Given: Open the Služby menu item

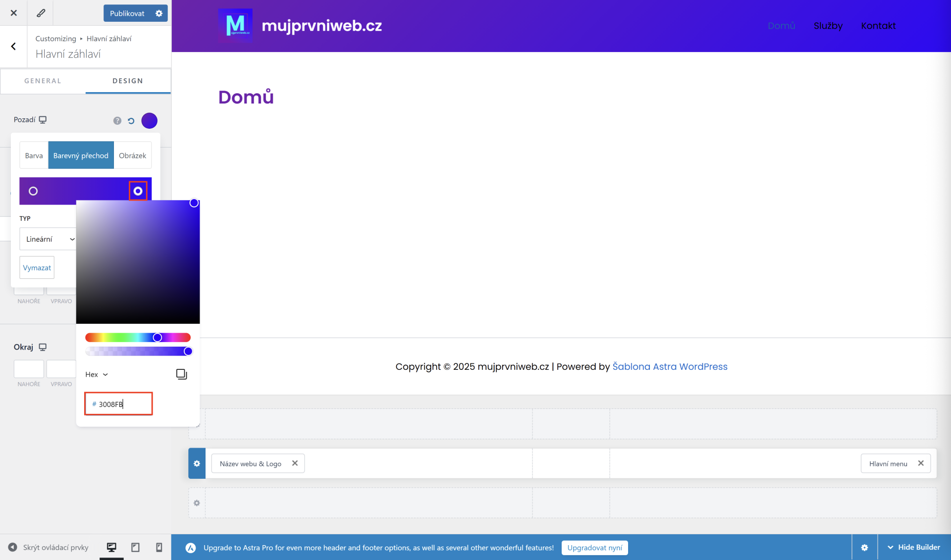Looking at the screenshot, I should coord(828,26).
